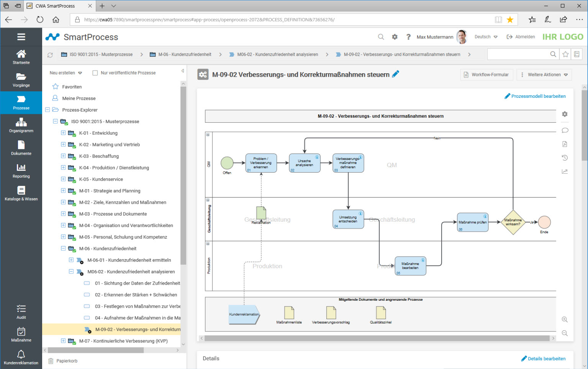Open the Audit module

pos(21,311)
